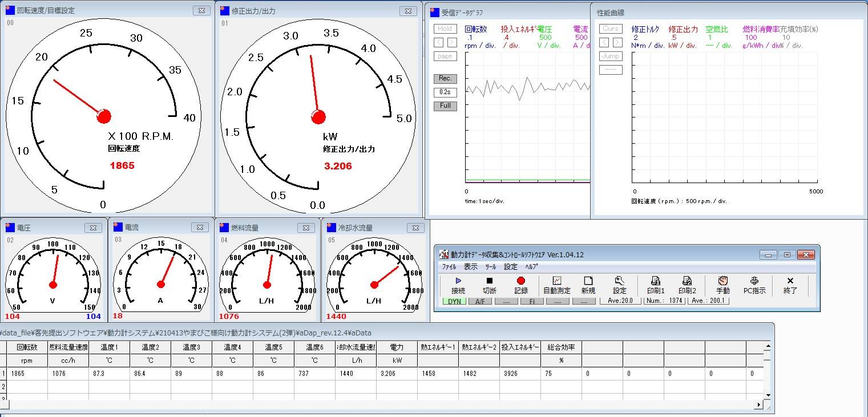This screenshot has height=417, width=868.
Task: Toggle the DYN status indicator
Action: tap(454, 301)
